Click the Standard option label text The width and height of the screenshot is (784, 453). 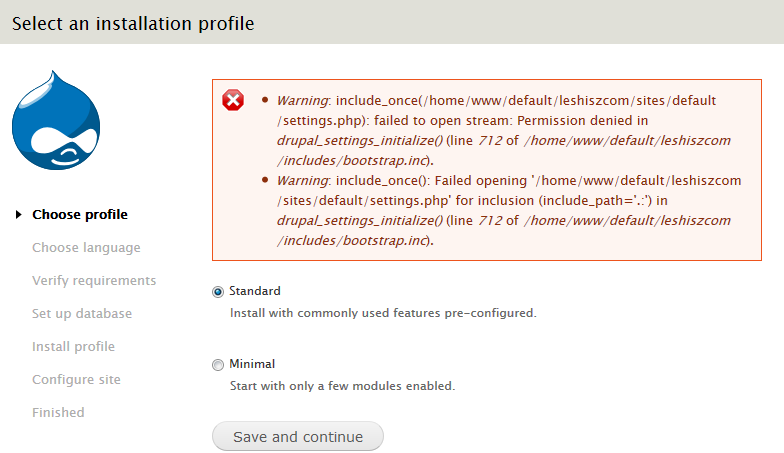tap(255, 291)
